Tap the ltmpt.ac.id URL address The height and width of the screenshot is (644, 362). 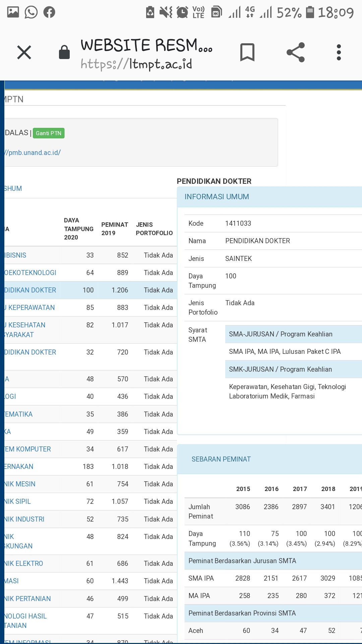(136, 64)
